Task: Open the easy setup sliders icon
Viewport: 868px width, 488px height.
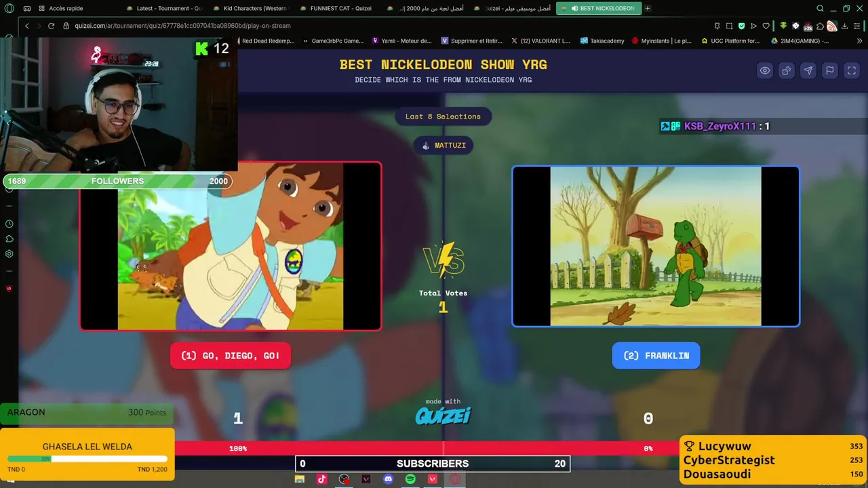Action: pos(856,26)
